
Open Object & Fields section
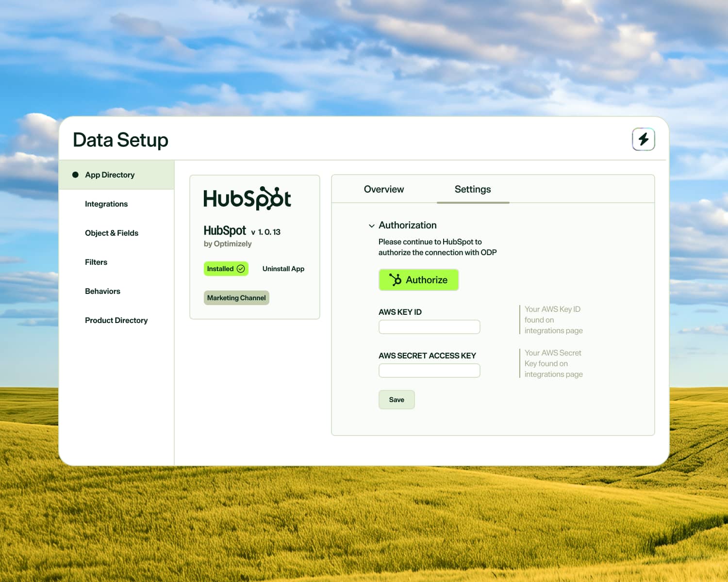[112, 233]
